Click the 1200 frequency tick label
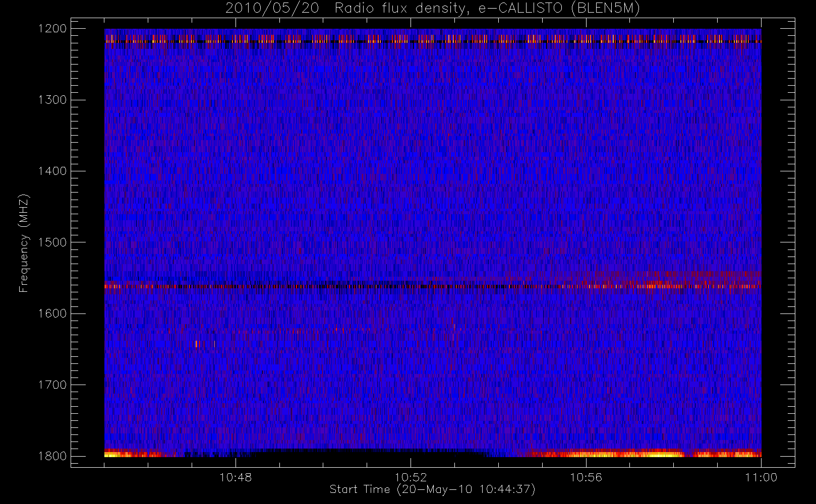 [x=52, y=29]
